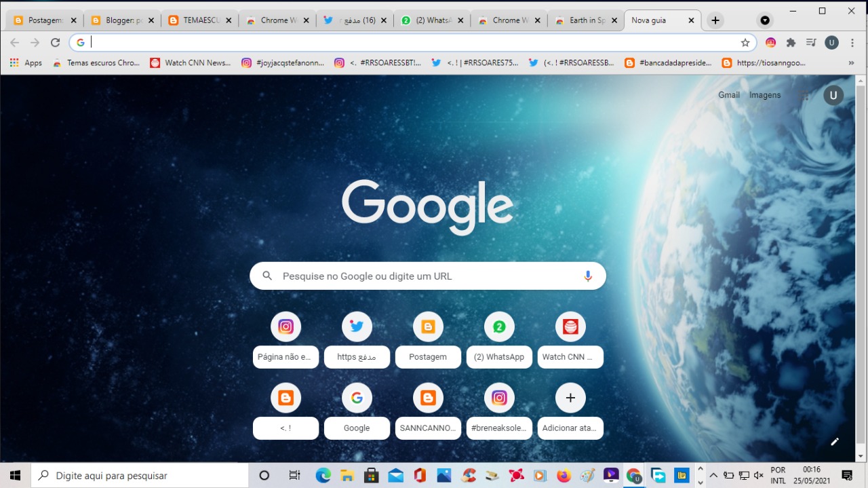Open File Explorer from taskbar
The width and height of the screenshot is (868, 488).
[x=347, y=475]
